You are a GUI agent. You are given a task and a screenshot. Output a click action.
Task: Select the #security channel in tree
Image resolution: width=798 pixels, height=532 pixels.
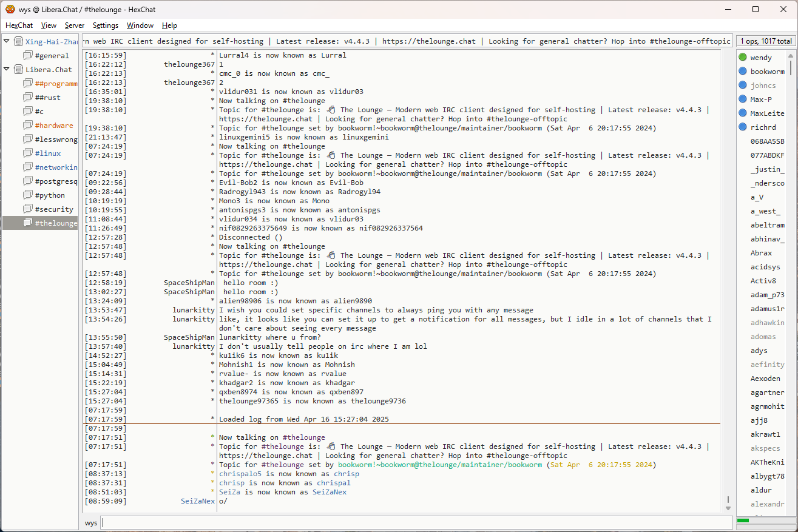(x=53, y=209)
